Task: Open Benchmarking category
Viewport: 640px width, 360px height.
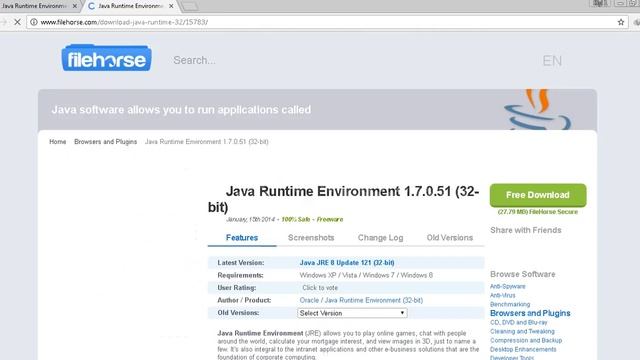Action: [510, 304]
